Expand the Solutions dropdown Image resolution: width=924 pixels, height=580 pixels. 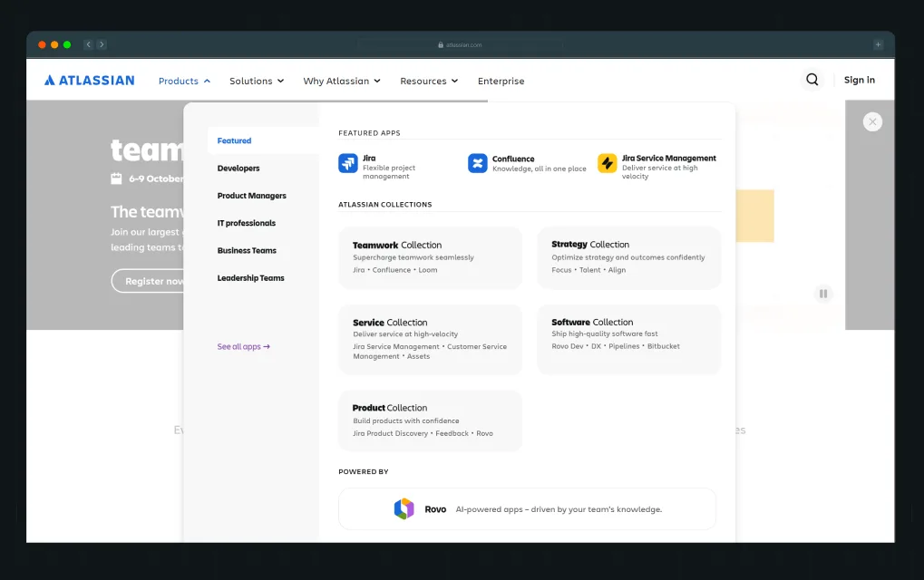coord(257,82)
